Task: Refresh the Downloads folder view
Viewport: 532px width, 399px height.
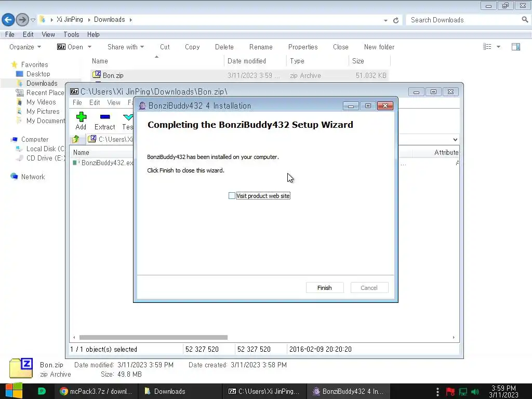Action: click(x=395, y=20)
